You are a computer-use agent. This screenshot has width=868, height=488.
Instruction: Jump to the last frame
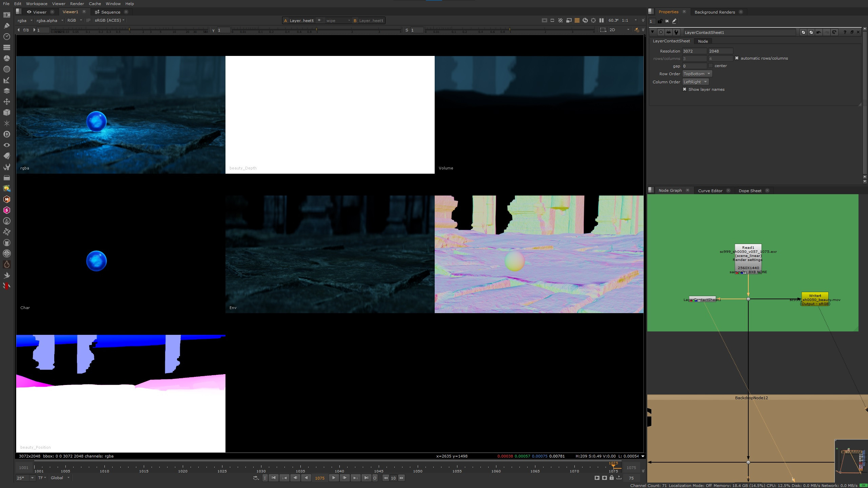[366, 478]
